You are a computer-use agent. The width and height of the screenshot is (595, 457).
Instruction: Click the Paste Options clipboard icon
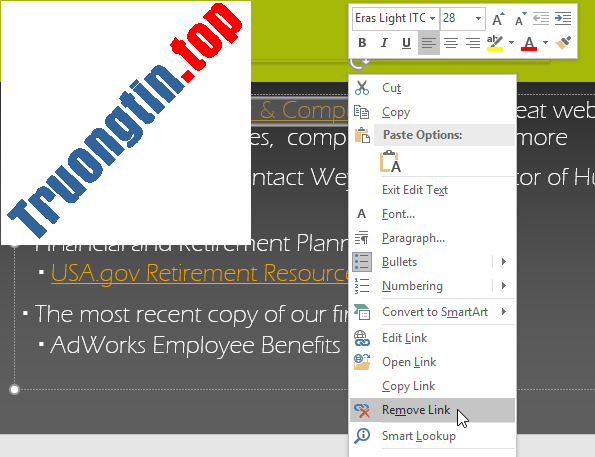362,135
